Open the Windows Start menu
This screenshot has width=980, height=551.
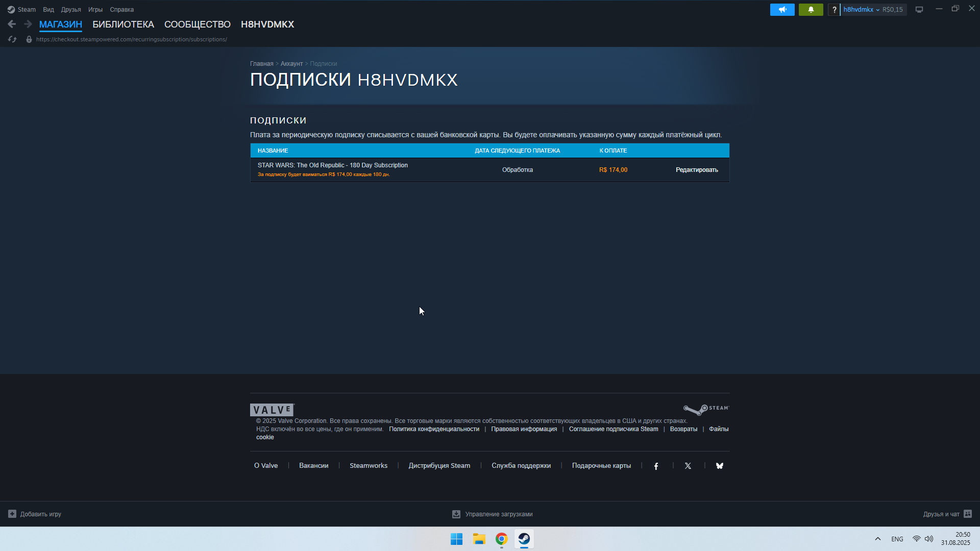pos(456,539)
